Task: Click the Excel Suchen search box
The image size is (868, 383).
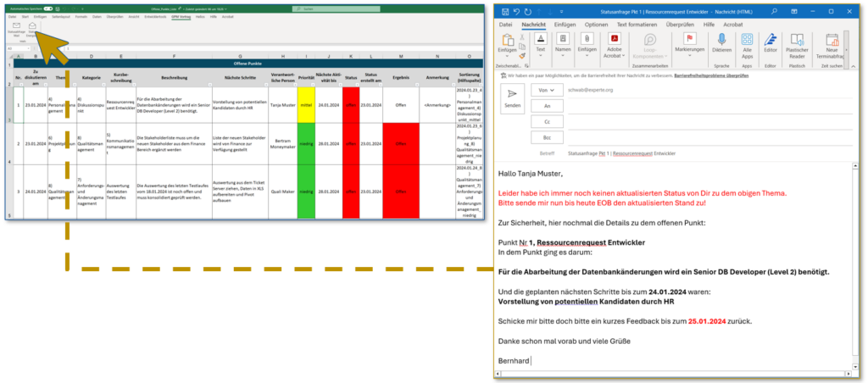Action: 337,8
